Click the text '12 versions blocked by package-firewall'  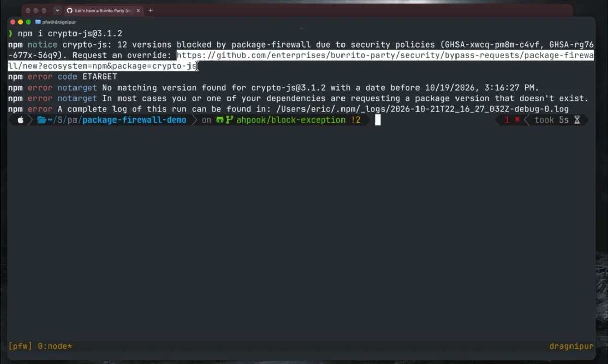point(214,45)
